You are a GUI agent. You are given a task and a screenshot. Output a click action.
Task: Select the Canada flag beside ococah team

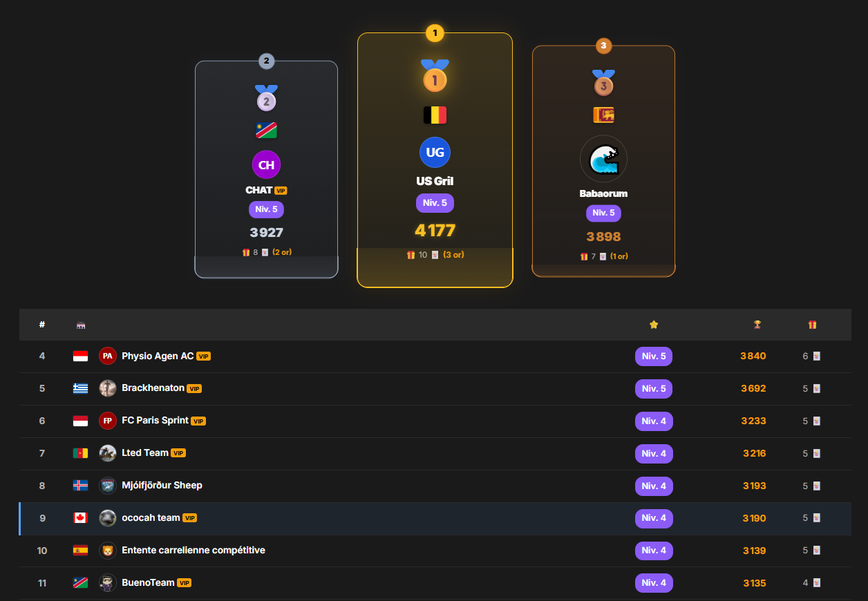click(81, 518)
